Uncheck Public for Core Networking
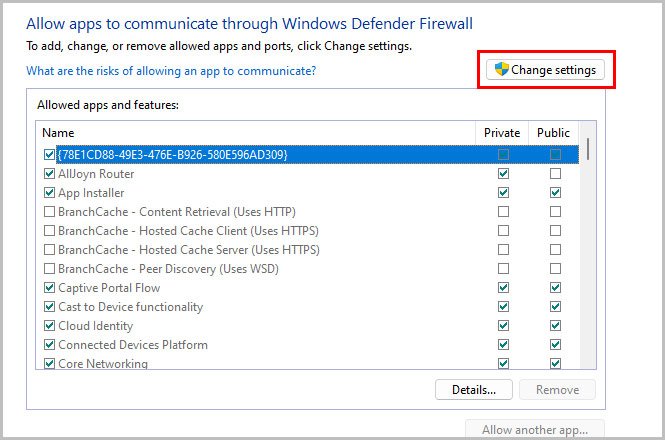 555,364
